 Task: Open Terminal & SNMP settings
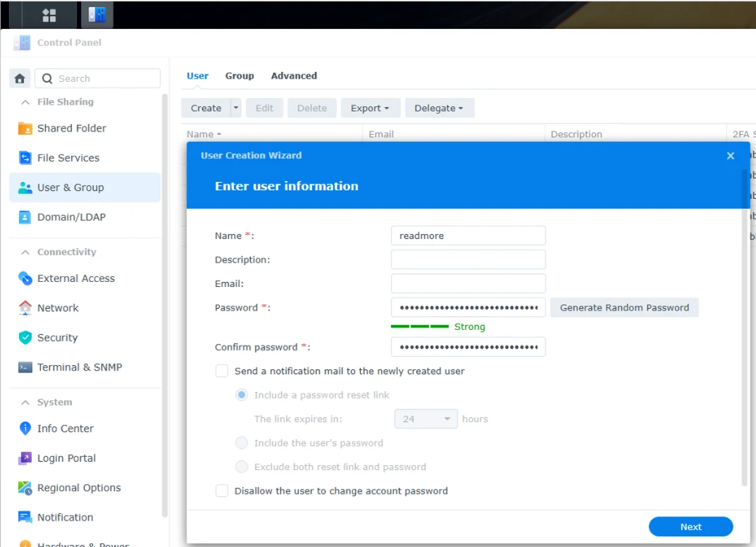[85, 367]
